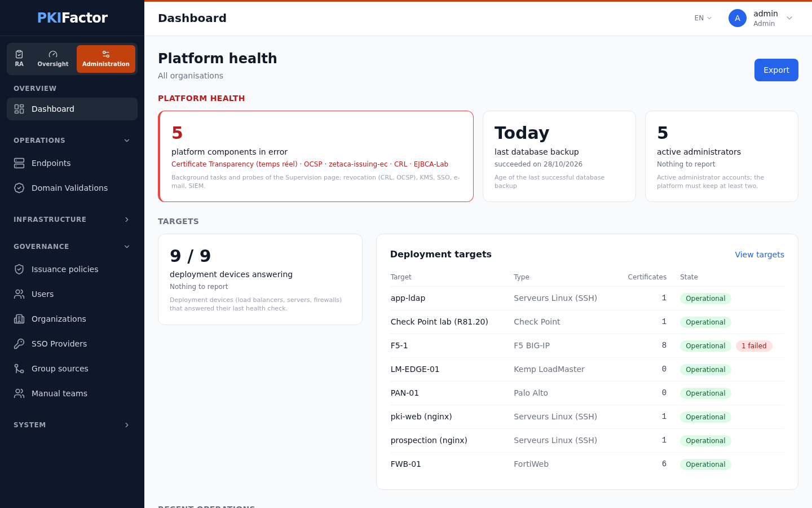Image resolution: width=812 pixels, height=508 pixels.
Task: Click the Operational status of FWB-01
Action: click(x=705, y=465)
